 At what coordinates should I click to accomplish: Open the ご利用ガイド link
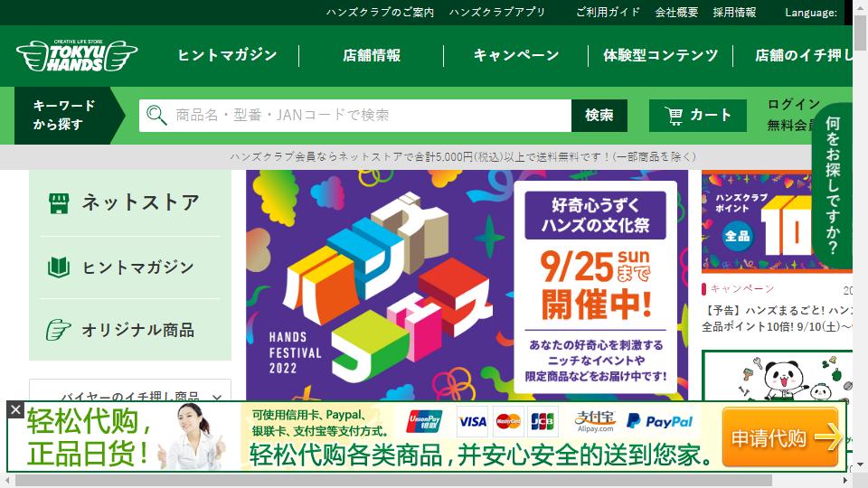608,12
